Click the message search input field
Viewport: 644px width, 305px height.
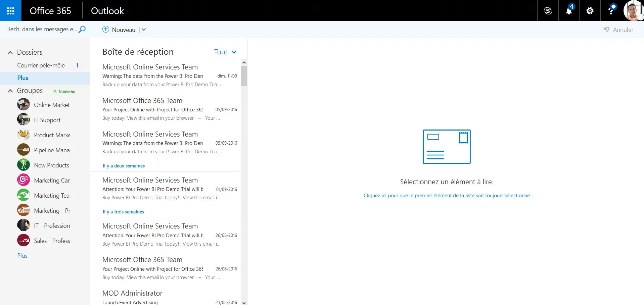coord(42,29)
